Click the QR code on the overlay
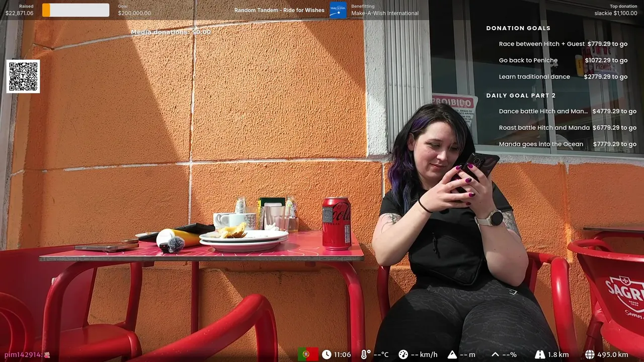Image resolution: width=644 pixels, height=362 pixels. click(x=23, y=76)
